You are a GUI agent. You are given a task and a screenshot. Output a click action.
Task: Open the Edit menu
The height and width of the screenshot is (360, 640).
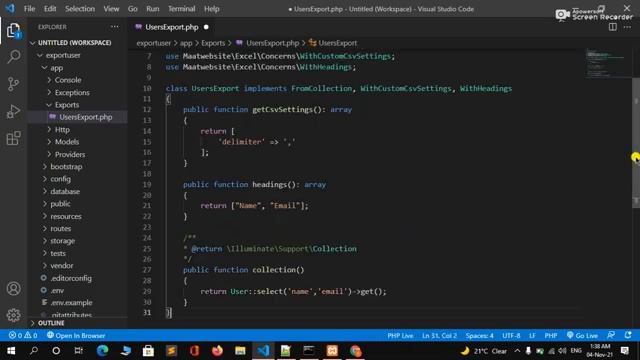[x=50, y=9]
